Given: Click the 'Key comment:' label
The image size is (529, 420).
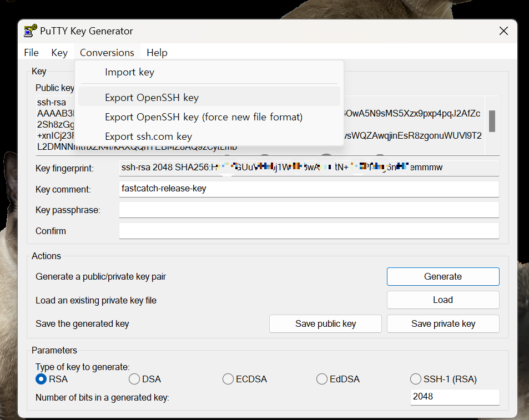Looking at the screenshot, I should [x=63, y=189].
